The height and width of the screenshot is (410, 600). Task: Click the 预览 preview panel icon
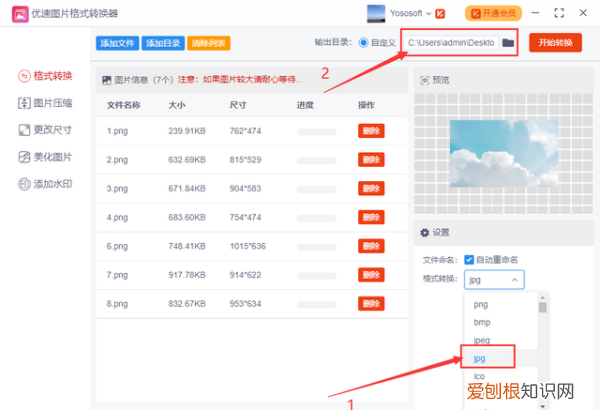pyautogui.click(x=425, y=80)
